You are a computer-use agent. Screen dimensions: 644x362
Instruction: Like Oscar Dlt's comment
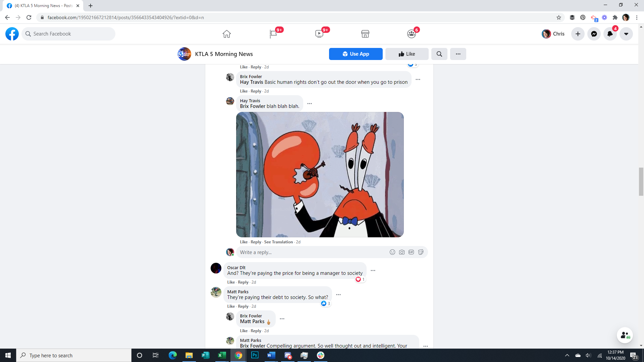[x=231, y=282]
